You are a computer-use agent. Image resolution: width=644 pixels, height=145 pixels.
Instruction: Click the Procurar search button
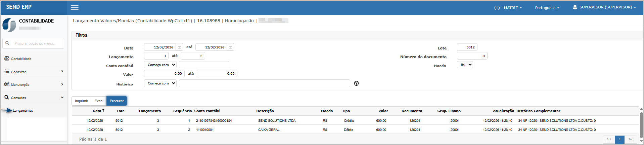(117, 101)
